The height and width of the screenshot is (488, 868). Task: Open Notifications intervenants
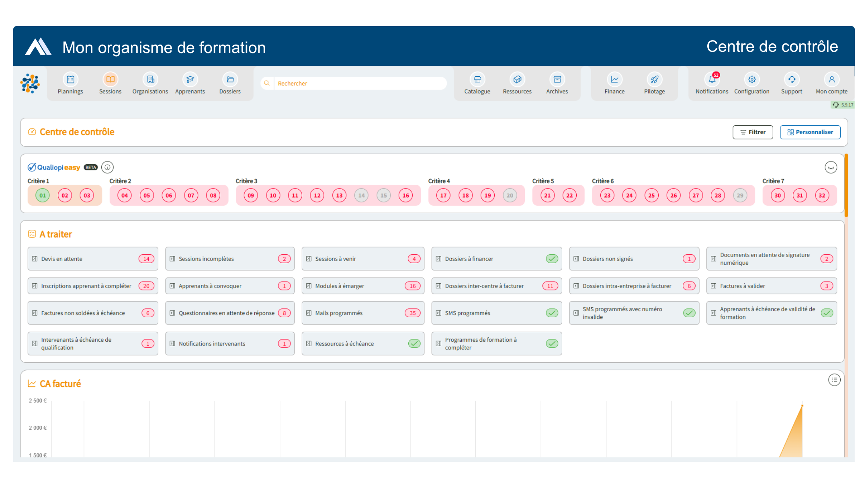(x=230, y=343)
